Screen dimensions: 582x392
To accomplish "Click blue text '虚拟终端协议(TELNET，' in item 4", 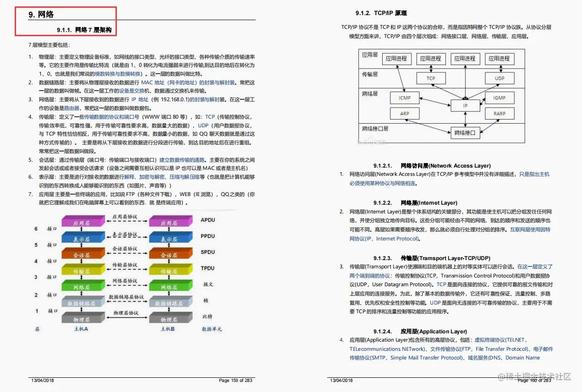I will [500, 340].
